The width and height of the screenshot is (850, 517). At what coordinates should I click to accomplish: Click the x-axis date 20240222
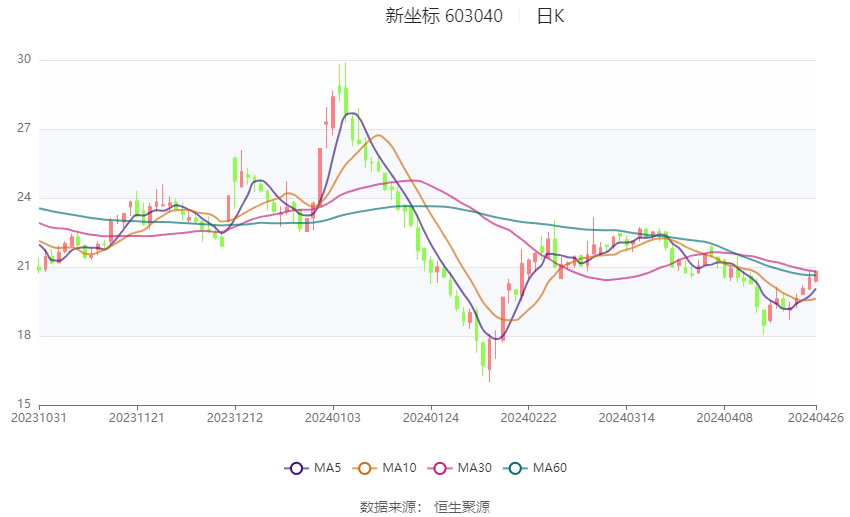[529, 418]
